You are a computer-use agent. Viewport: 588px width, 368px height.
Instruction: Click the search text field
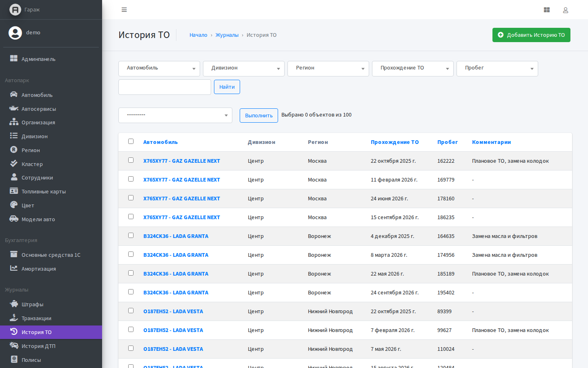point(165,87)
